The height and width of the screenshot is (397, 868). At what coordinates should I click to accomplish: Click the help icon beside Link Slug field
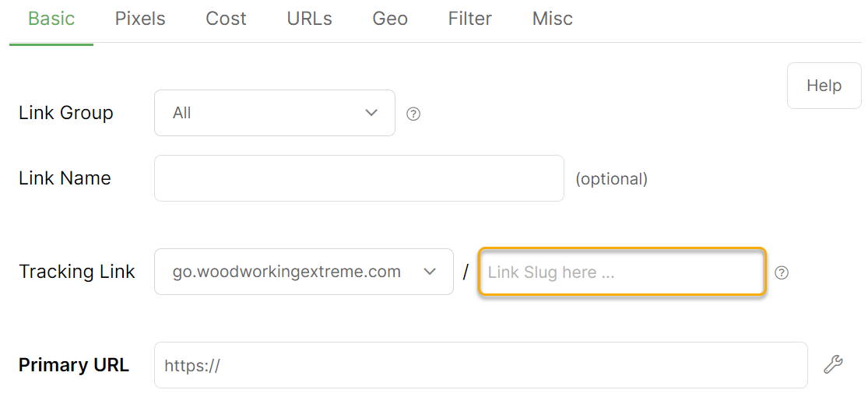pyautogui.click(x=782, y=272)
